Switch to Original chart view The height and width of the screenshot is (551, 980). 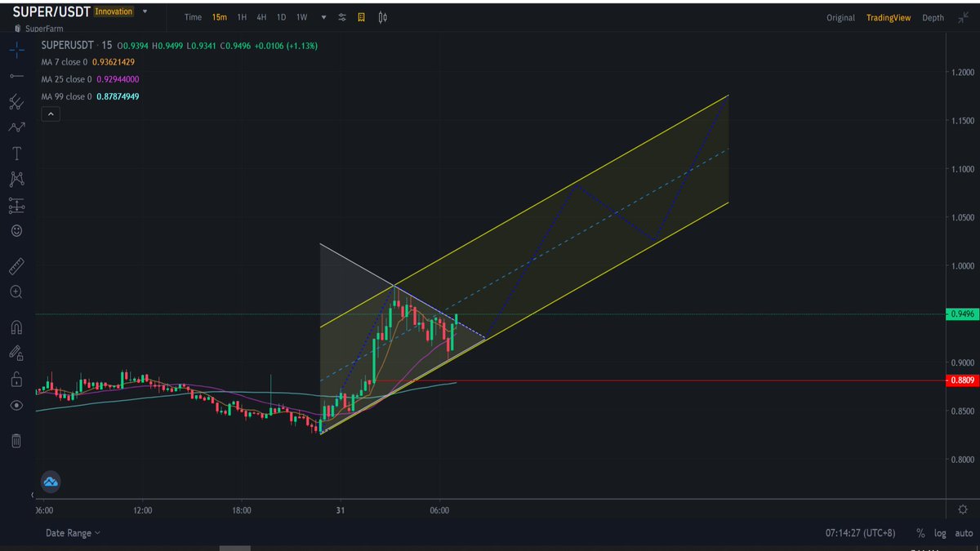click(x=840, y=17)
